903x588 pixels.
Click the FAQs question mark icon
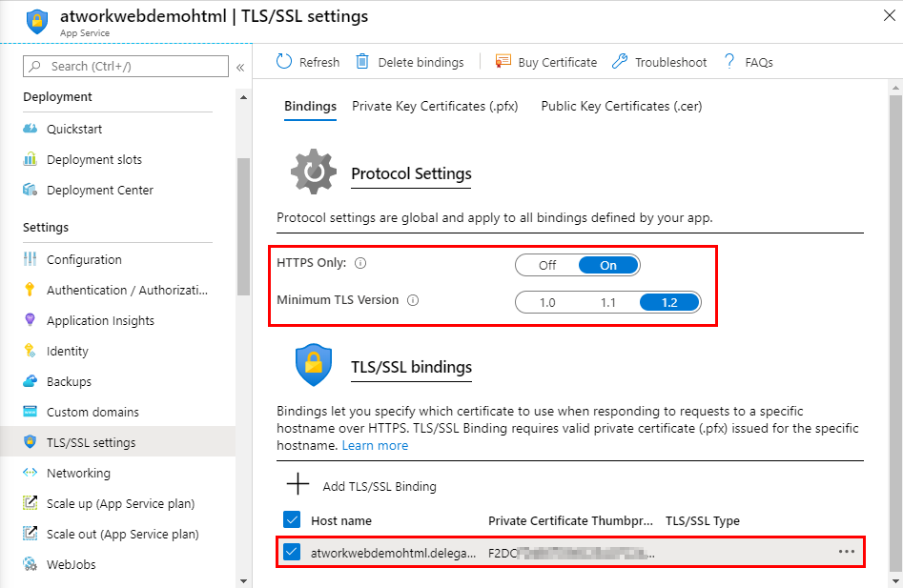point(730,62)
